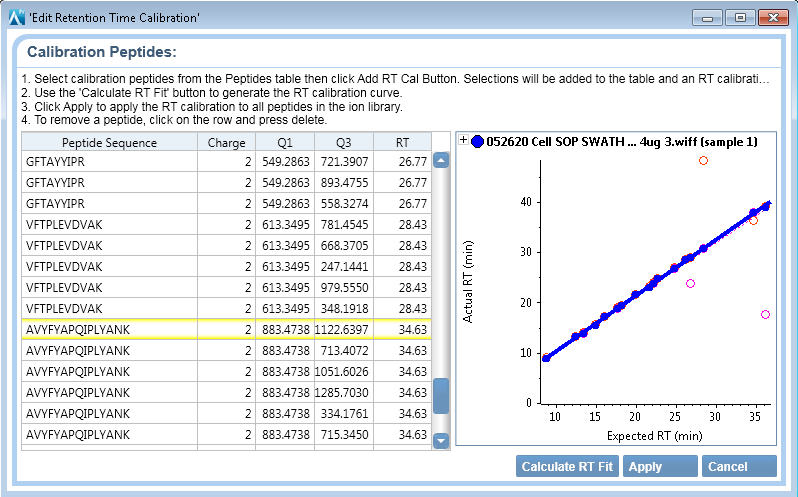Click the Q3 column header

343,142
